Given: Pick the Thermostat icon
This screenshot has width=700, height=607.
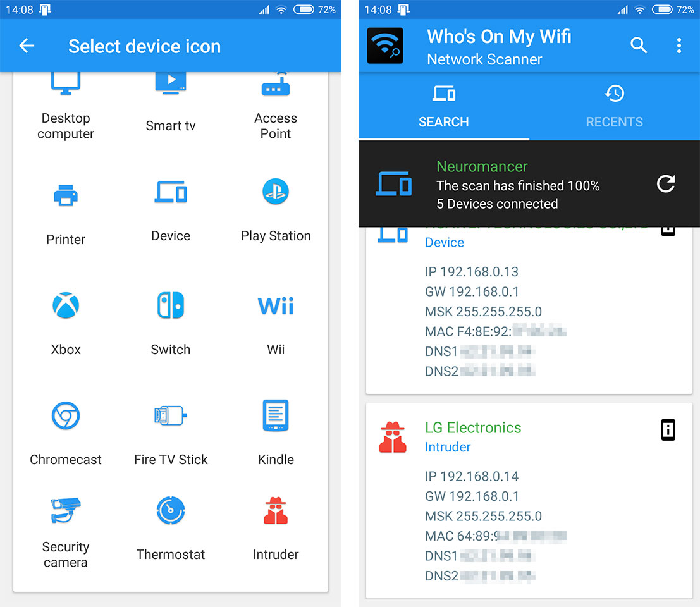Looking at the screenshot, I should 171,510.
